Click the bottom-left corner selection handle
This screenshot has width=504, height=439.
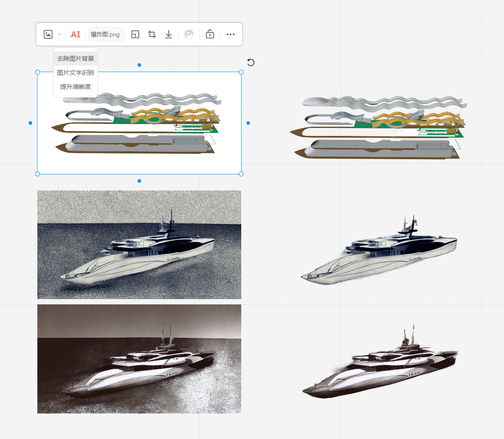pos(37,174)
